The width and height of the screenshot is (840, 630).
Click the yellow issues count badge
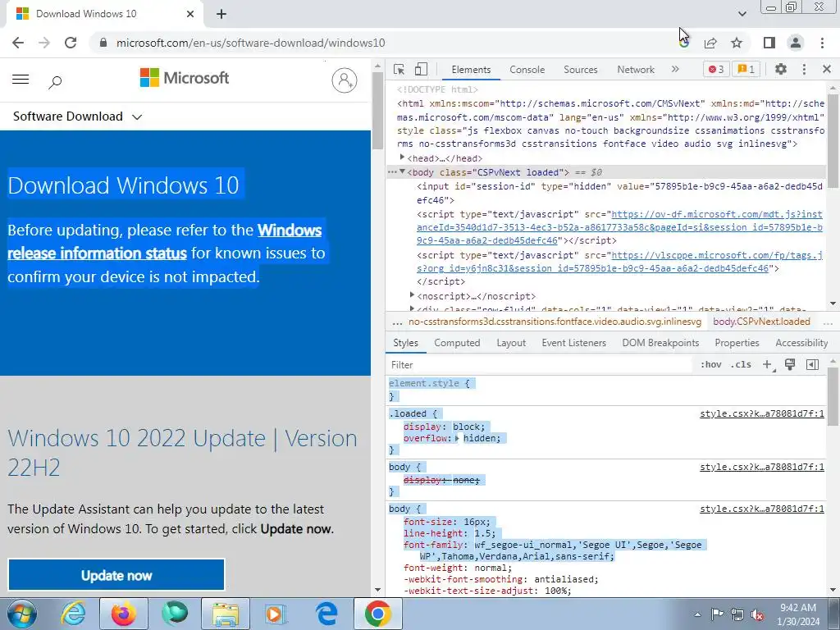click(746, 69)
